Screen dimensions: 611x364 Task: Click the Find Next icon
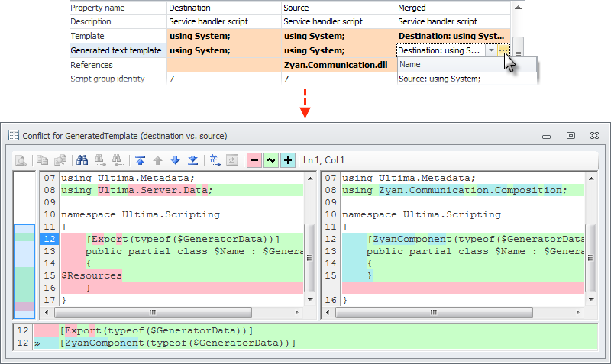coord(99,160)
